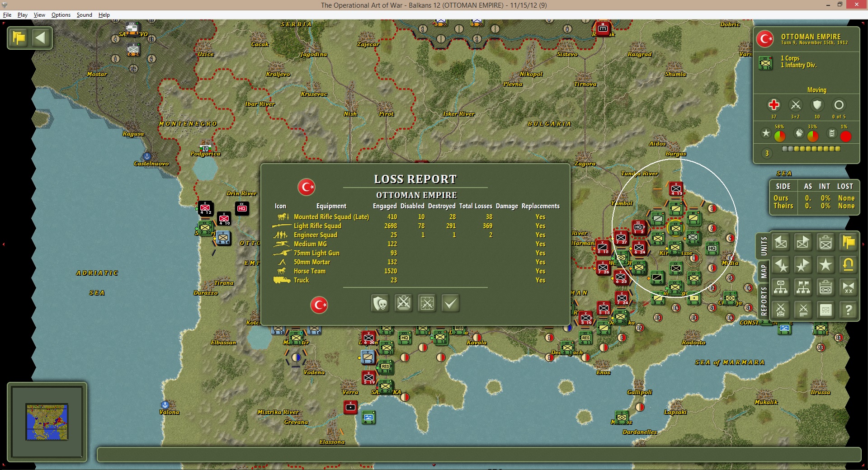Confirm the Loss Report with checkmark button

450,303
